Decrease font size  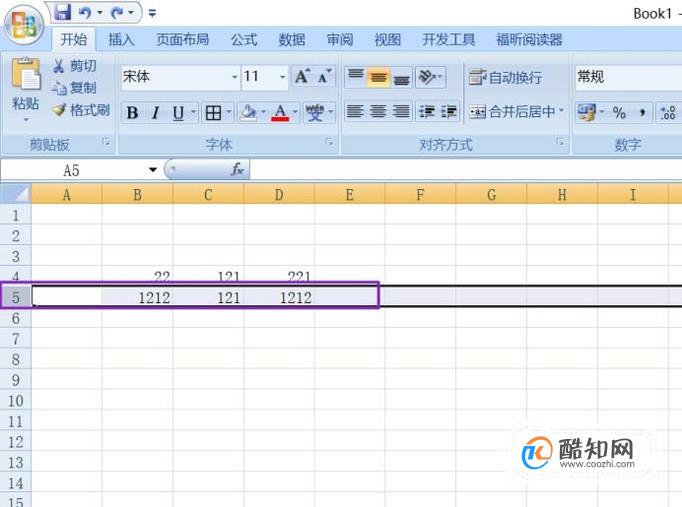click(x=324, y=77)
